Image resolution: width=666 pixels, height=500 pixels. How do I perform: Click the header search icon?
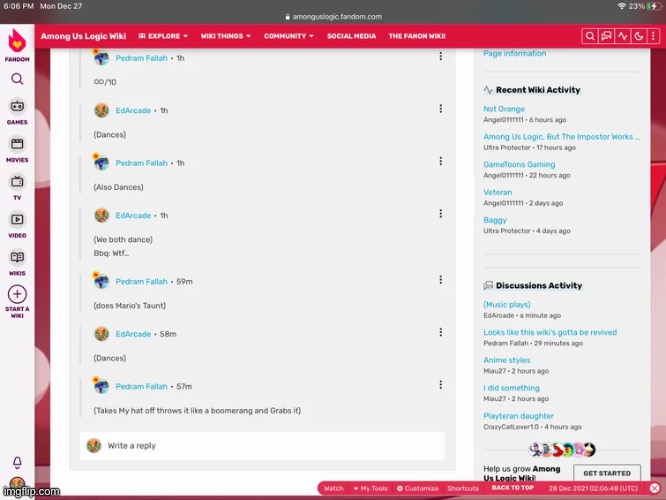(x=590, y=36)
